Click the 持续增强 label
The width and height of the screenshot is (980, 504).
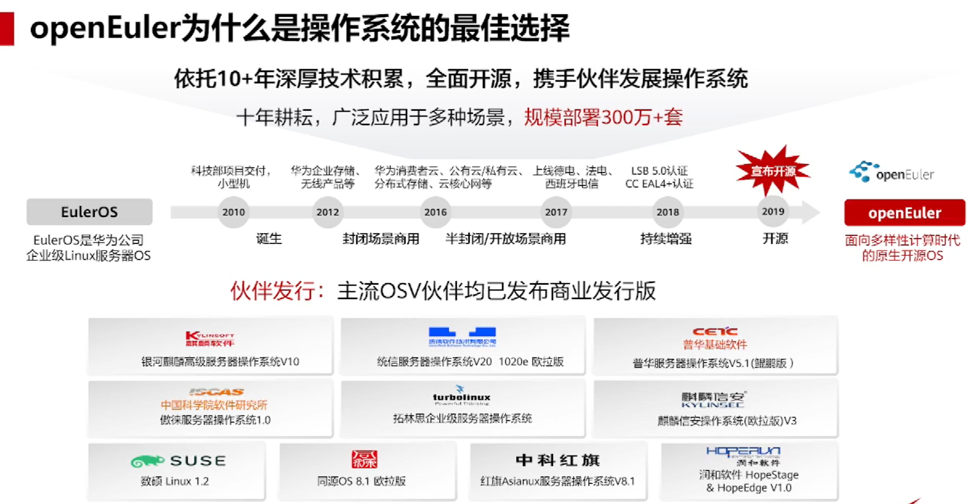[666, 239]
